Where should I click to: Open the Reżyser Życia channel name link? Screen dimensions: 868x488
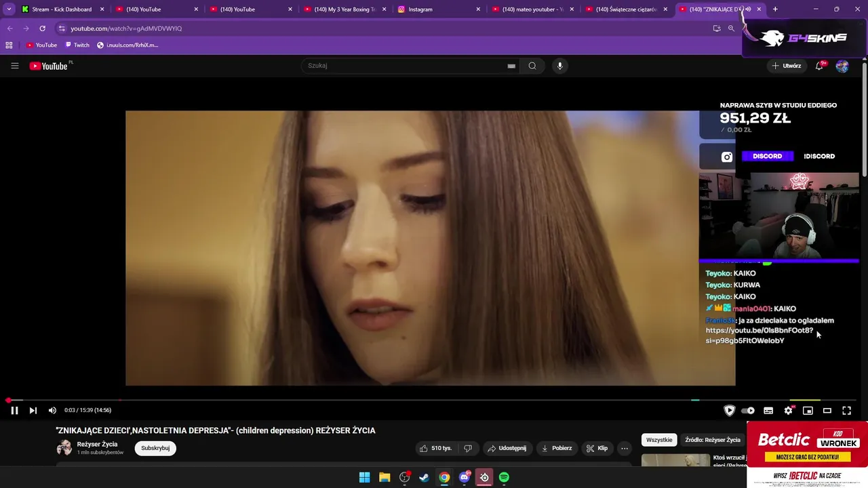[97, 444]
